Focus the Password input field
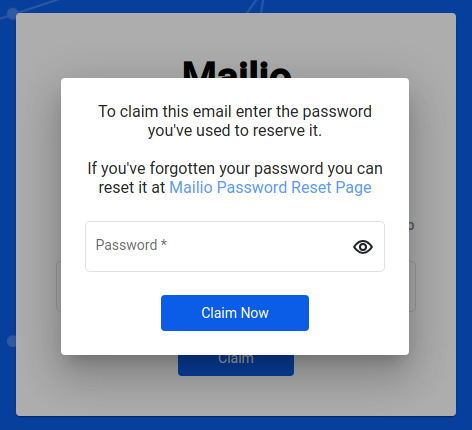The image size is (472, 430). (235, 246)
